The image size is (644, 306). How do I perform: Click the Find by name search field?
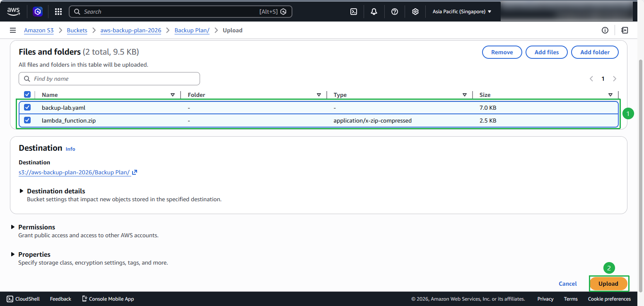click(109, 79)
